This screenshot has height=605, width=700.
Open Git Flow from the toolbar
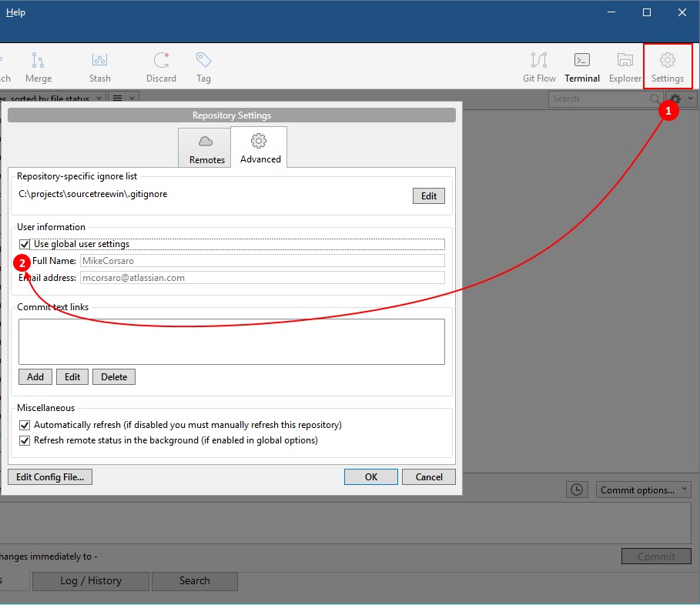pyautogui.click(x=539, y=68)
